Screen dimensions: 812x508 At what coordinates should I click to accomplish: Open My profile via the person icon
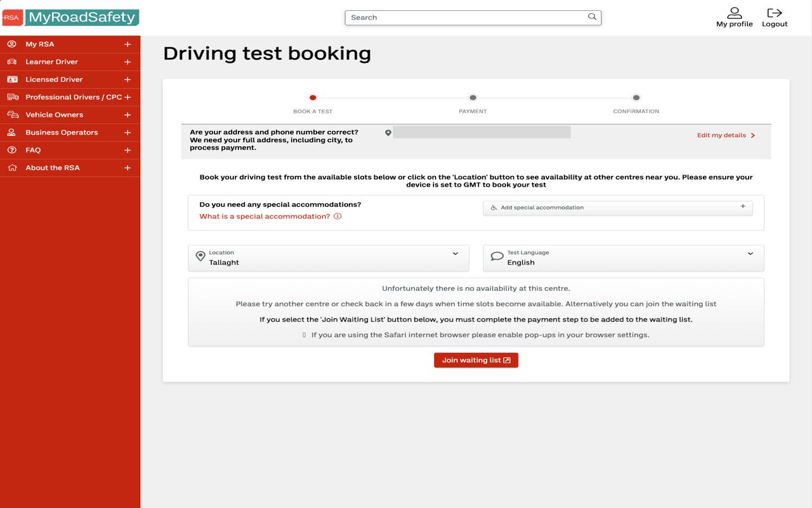734,12
